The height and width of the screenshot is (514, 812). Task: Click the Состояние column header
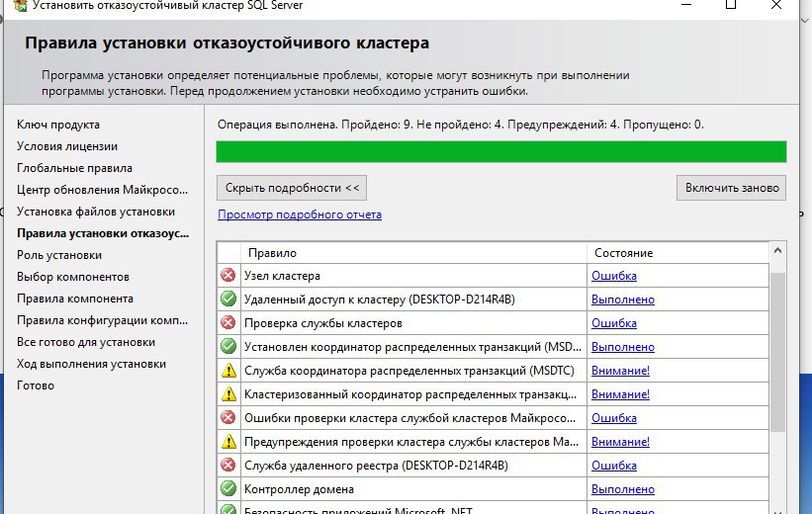677,253
